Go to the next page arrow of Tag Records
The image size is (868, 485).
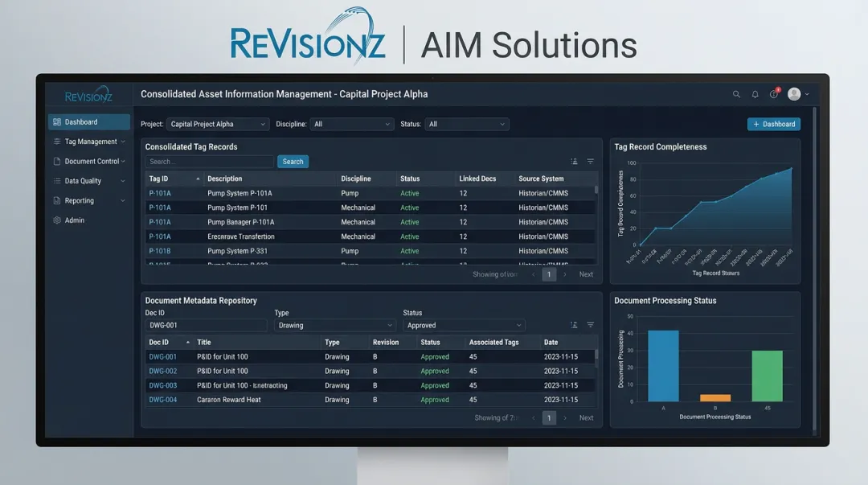[565, 274]
